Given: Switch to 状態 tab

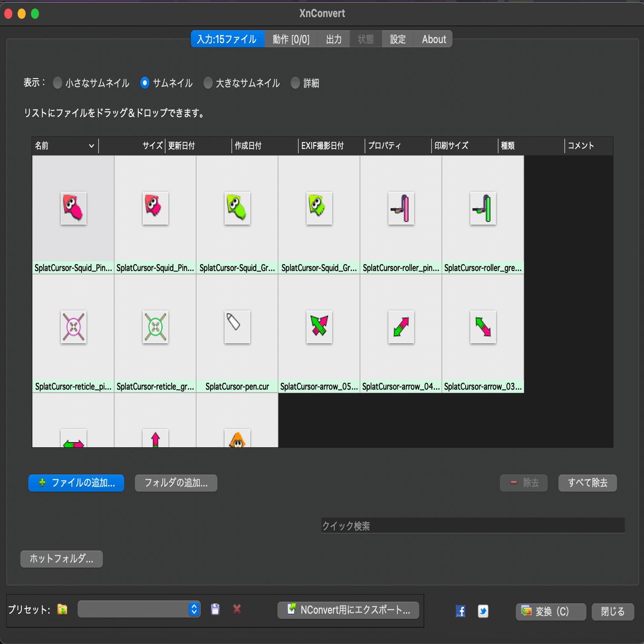Looking at the screenshot, I should [x=366, y=39].
